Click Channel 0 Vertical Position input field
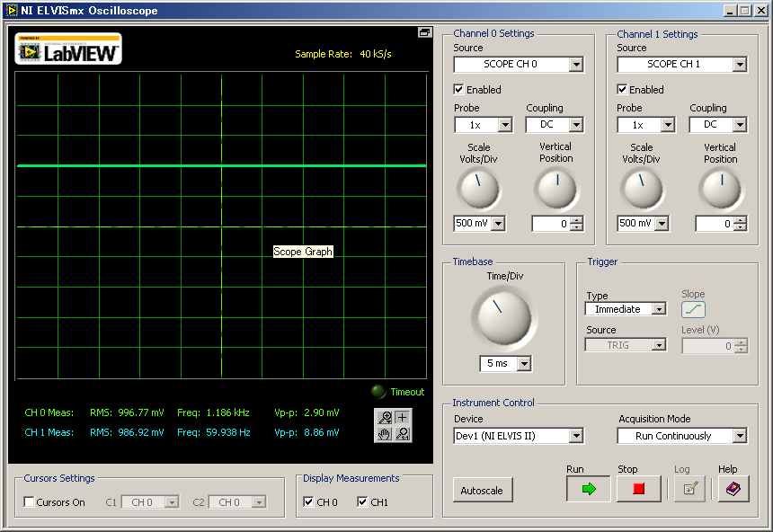Screen dimensions: 773x532 click(550, 224)
